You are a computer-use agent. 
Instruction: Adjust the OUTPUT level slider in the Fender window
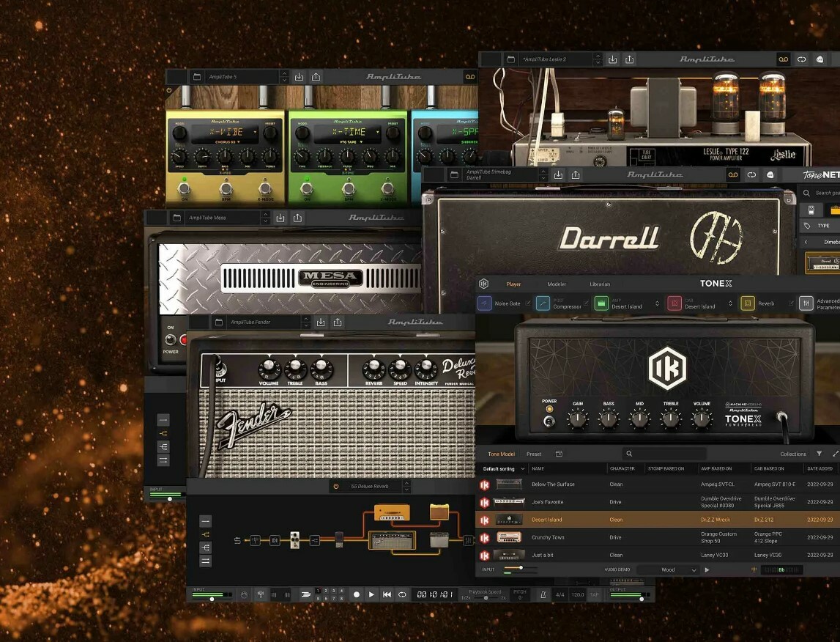click(642, 598)
